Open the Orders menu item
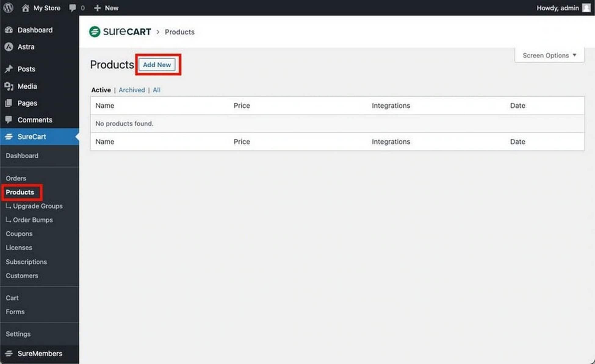The height and width of the screenshot is (364, 595). pos(16,178)
